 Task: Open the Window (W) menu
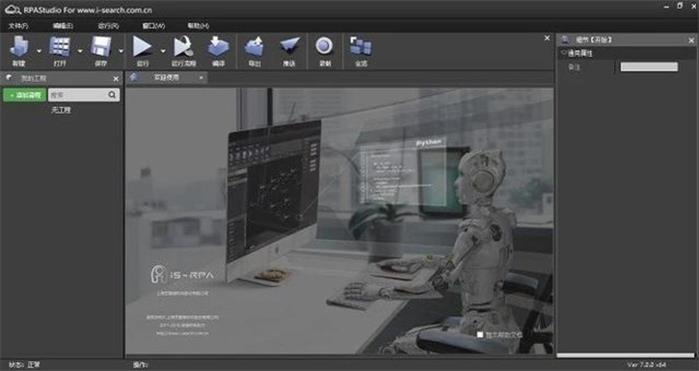[153, 26]
